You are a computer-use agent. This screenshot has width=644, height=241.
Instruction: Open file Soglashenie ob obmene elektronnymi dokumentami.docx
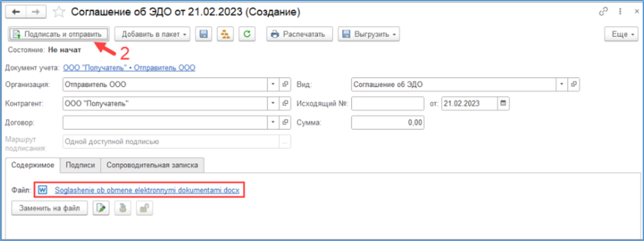coord(147,190)
